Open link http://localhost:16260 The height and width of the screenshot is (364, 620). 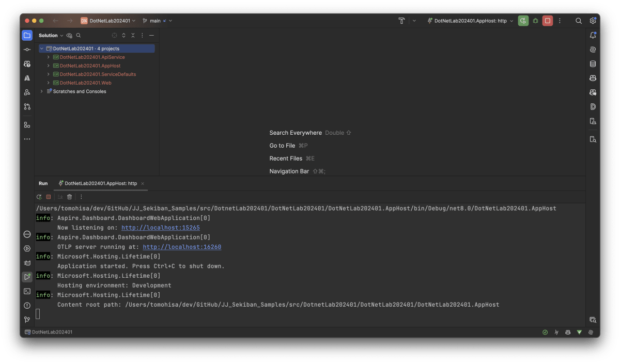[x=182, y=247]
